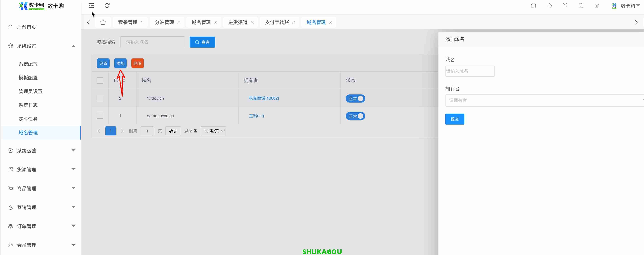Click the home icon in top-right toolbar
The height and width of the screenshot is (255, 644).
click(x=533, y=5)
